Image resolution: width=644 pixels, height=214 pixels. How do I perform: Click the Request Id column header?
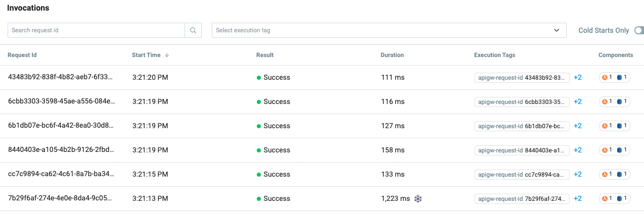pos(22,55)
